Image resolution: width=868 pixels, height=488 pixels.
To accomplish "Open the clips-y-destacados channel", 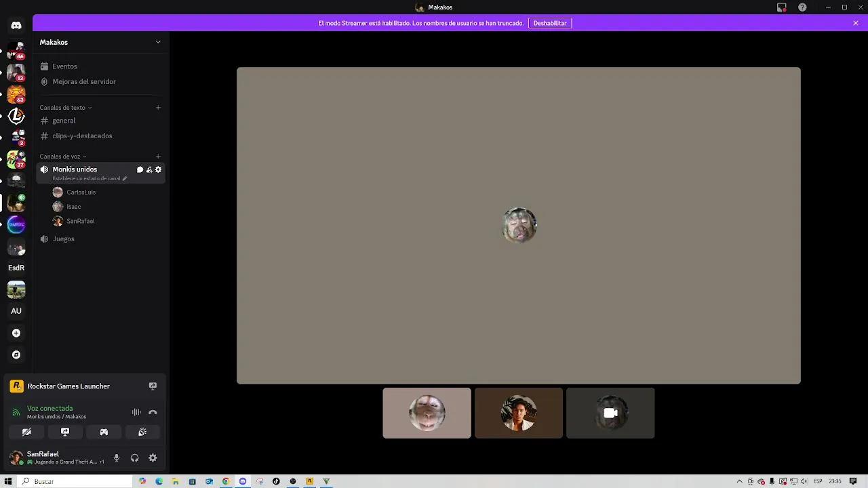I will pos(100,136).
